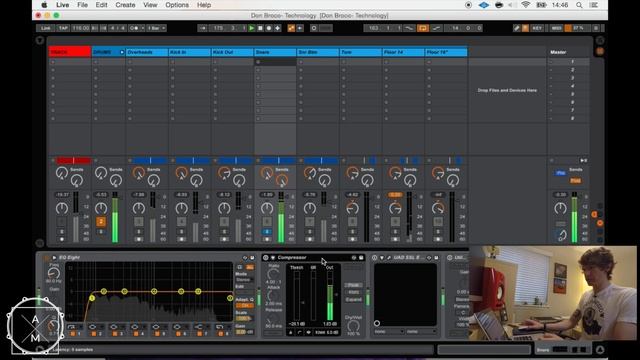Fold the EQ Eight device with its triangle
Viewport: 640px width, 360px height.
tap(54, 258)
